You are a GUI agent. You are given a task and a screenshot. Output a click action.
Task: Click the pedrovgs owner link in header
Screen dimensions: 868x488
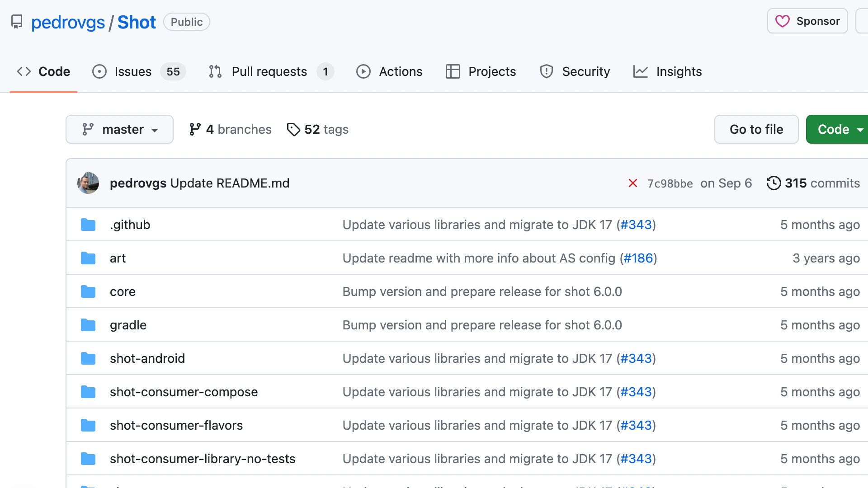click(68, 22)
